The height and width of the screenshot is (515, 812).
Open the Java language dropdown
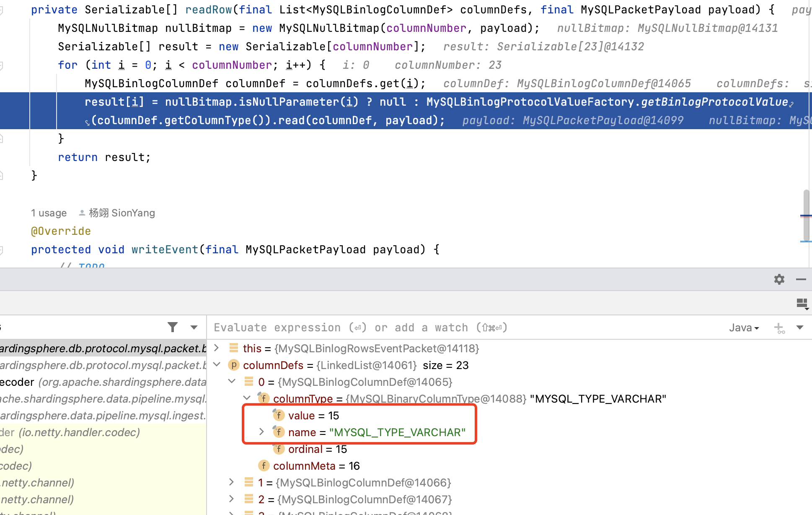pyautogui.click(x=744, y=328)
